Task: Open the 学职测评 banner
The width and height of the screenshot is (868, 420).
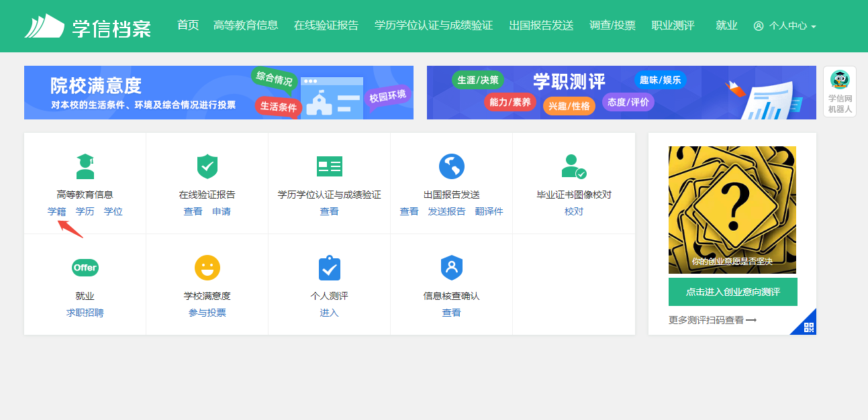Action: click(622, 93)
